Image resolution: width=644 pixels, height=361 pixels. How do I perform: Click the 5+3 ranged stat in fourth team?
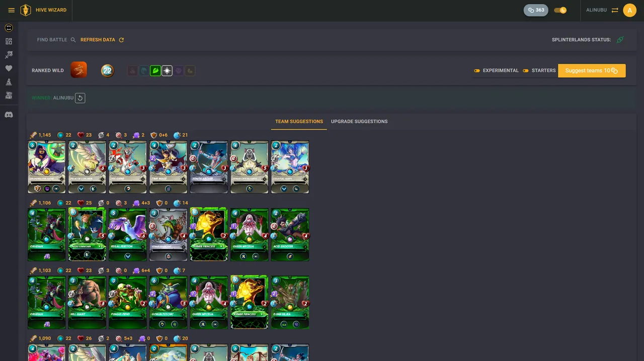pyautogui.click(x=128, y=338)
